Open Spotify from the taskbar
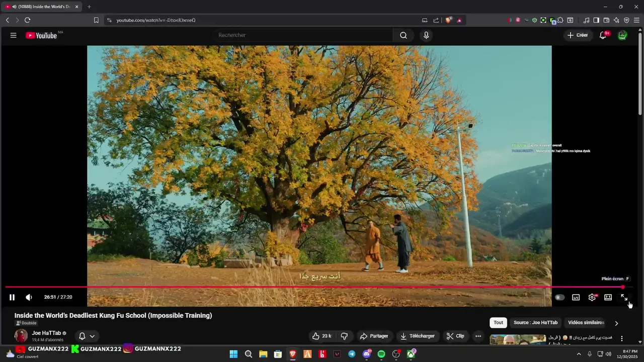This screenshot has width=644, height=362. coord(381,354)
